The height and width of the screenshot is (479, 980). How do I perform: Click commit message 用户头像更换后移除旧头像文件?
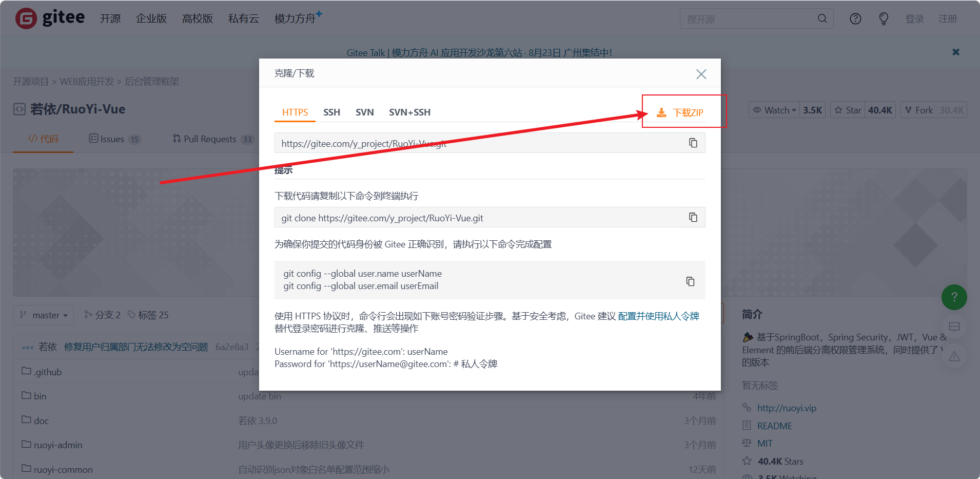(x=301, y=445)
